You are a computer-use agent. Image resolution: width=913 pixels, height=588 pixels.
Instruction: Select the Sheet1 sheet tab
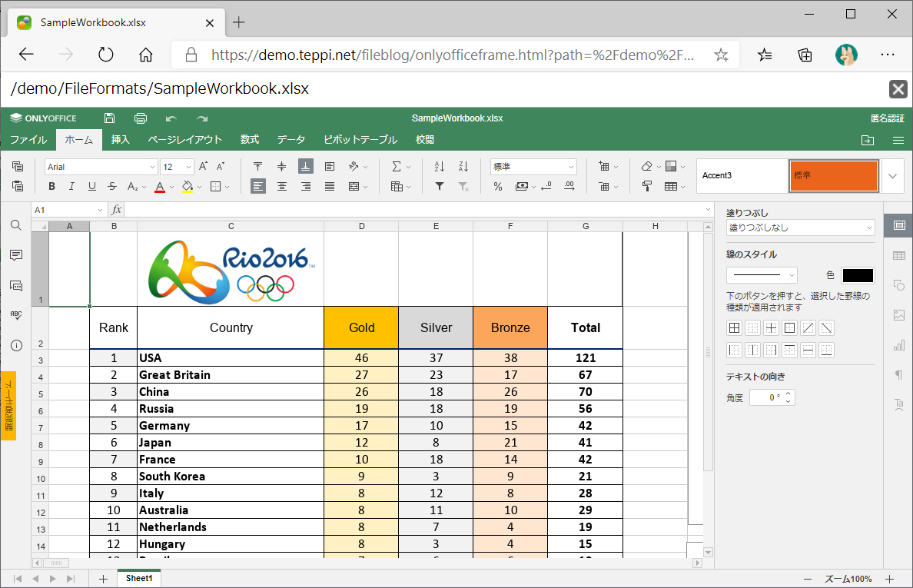139,578
